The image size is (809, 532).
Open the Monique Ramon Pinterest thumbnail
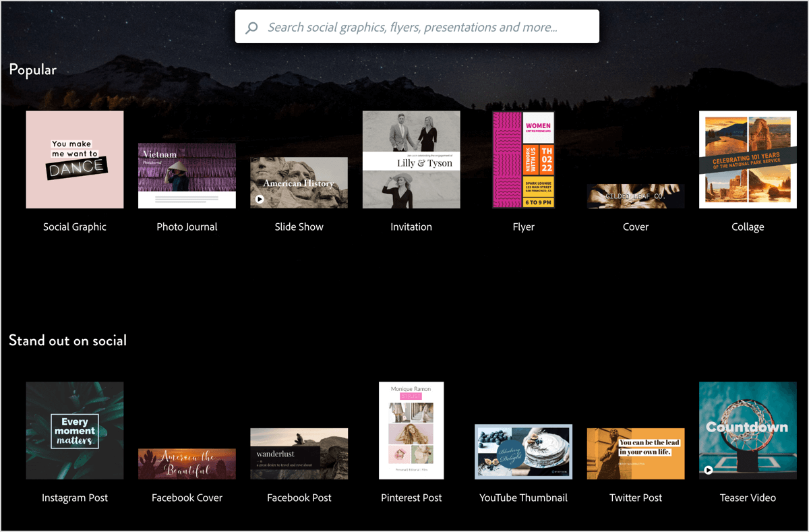pos(411,431)
